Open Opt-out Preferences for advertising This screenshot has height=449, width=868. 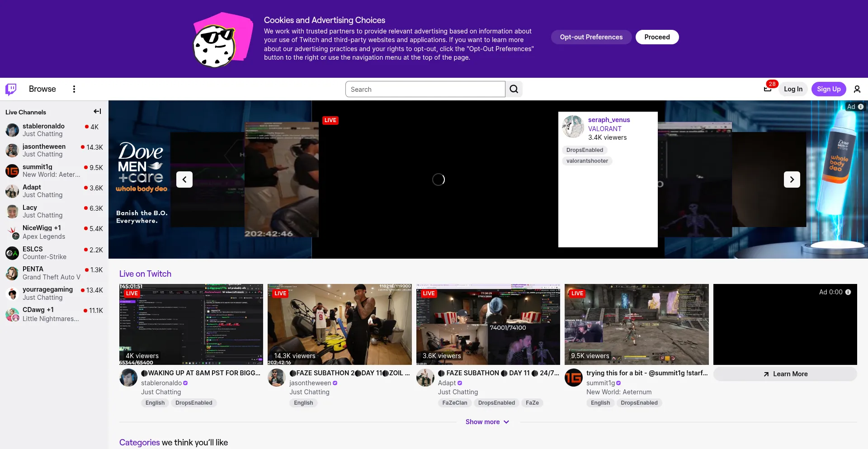[x=591, y=37]
